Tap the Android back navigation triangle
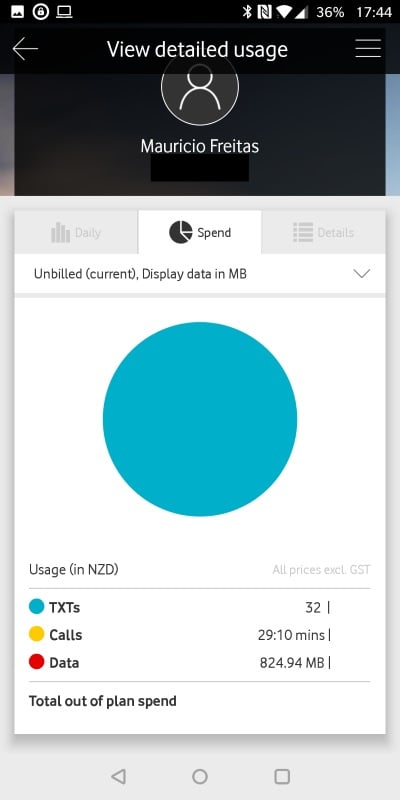The height and width of the screenshot is (800, 400). 118,776
